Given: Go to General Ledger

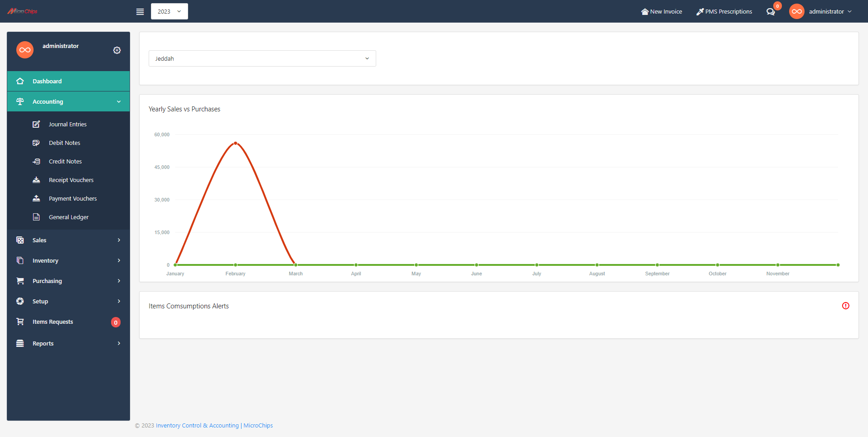Looking at the screenshot, I should 68,217.
